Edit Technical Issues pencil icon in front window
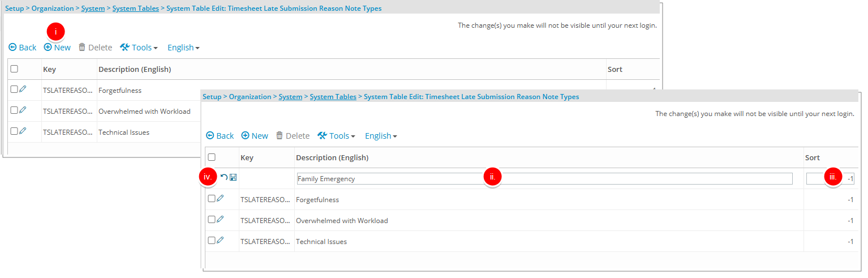The width and height of the screenshot is (868, 278). click(x=221, y=241)
